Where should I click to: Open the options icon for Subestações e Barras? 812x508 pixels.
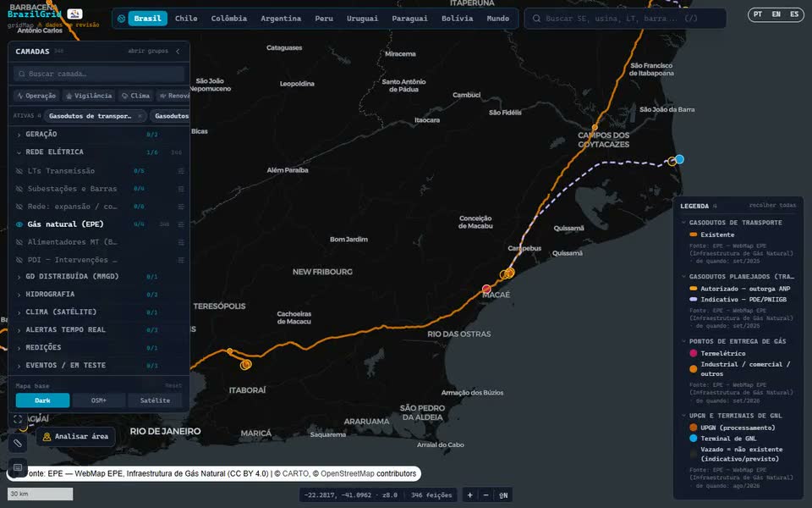(181, 189)
